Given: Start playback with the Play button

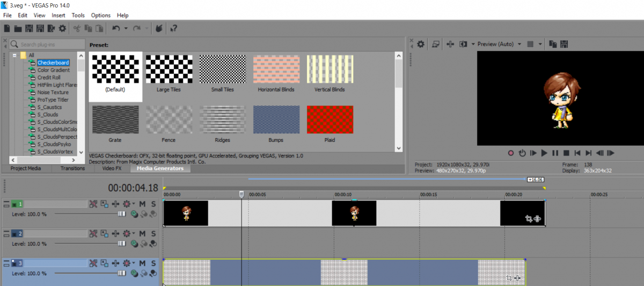Looking at the screenshot, I should coord(544,153).
